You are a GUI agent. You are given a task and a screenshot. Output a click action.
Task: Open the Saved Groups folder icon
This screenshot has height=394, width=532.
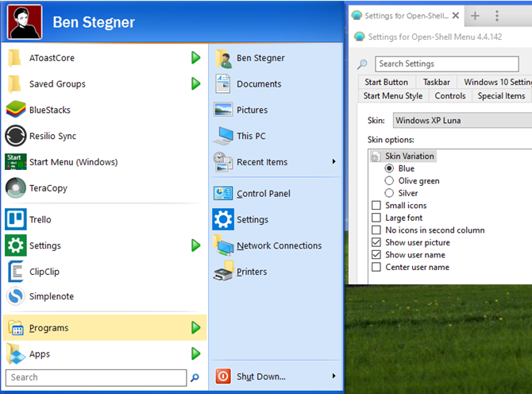(x=14, y=84)
